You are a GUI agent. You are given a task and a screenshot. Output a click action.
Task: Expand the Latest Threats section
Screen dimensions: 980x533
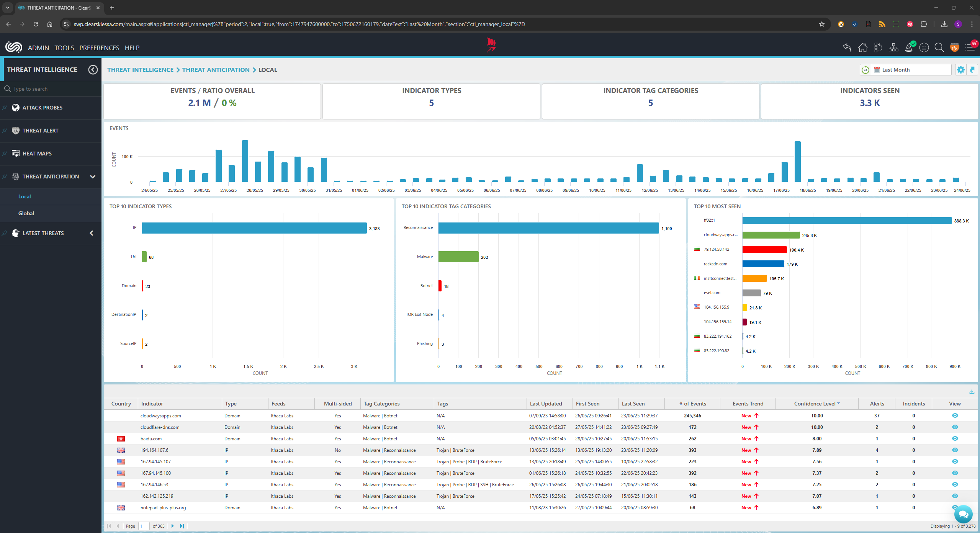click(x=91, y=233)
